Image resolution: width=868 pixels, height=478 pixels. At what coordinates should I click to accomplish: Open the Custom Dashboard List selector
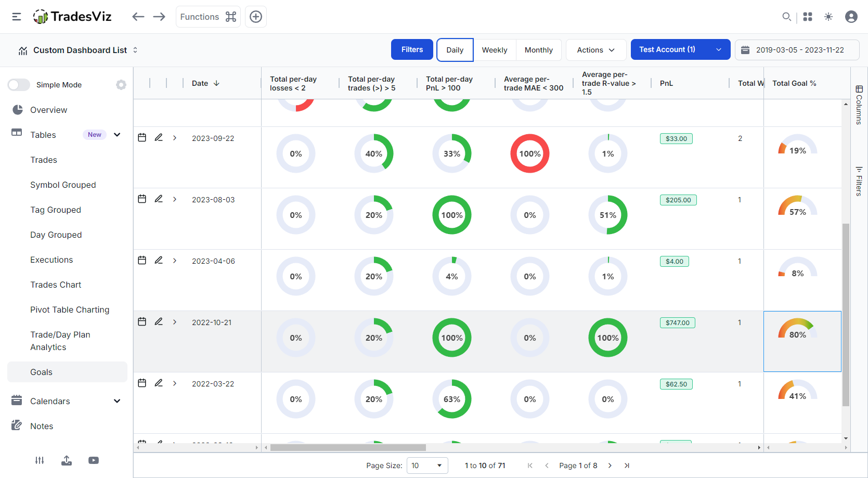click(79, 50)
